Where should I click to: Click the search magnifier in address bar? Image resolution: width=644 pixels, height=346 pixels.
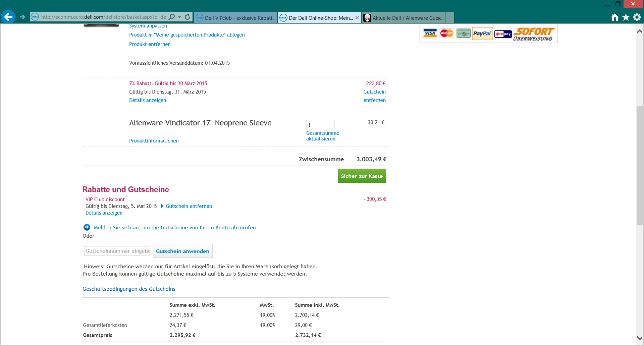pyautogui.click(x=172, y=17)
